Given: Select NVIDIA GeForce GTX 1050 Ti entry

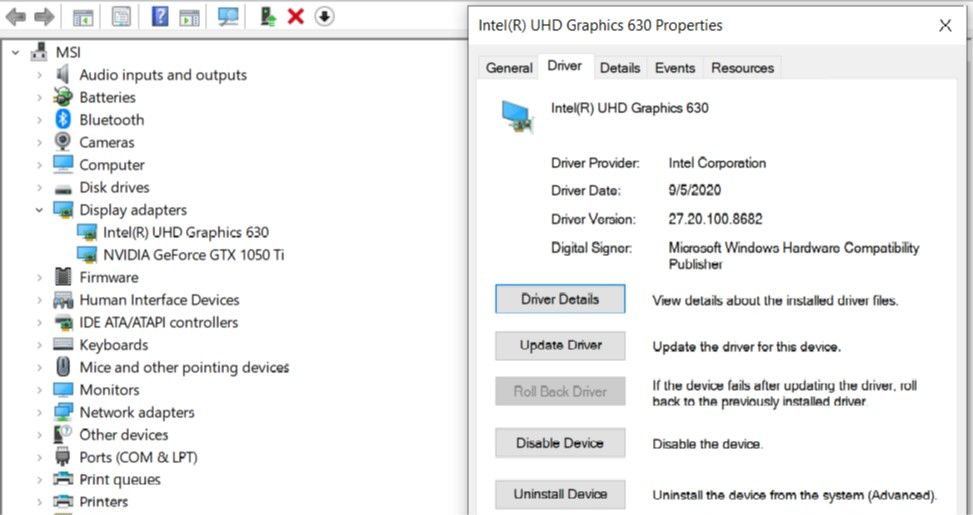Looking at the screenshot, I should (193, 255).
